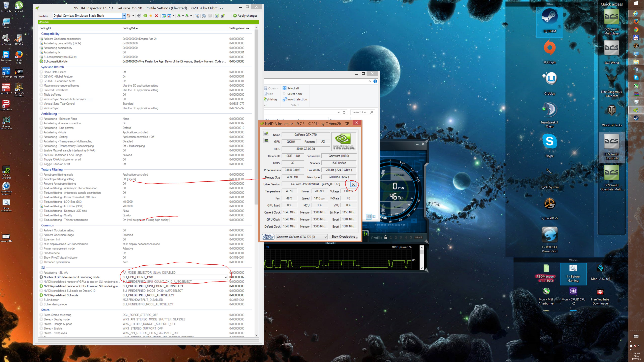This screenshot has width=644, height=362.
Task: Open the World of Tanks shortcut
Action: [x=612, y=115]
